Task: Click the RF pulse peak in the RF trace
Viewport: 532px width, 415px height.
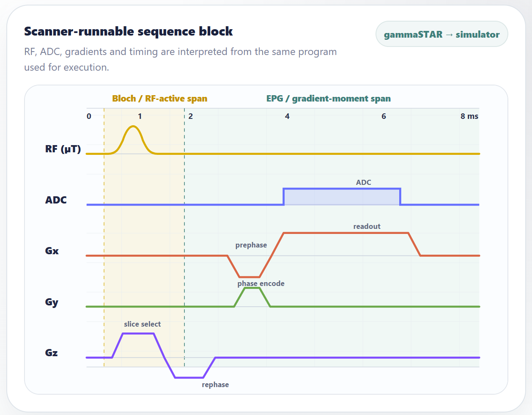Action: 133,126
